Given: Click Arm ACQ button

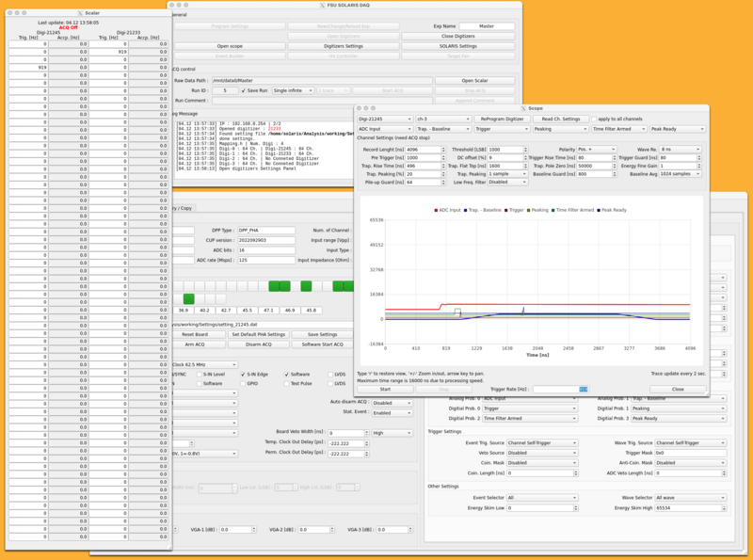Looking at the screenshot, I should [x=195, y=344].
